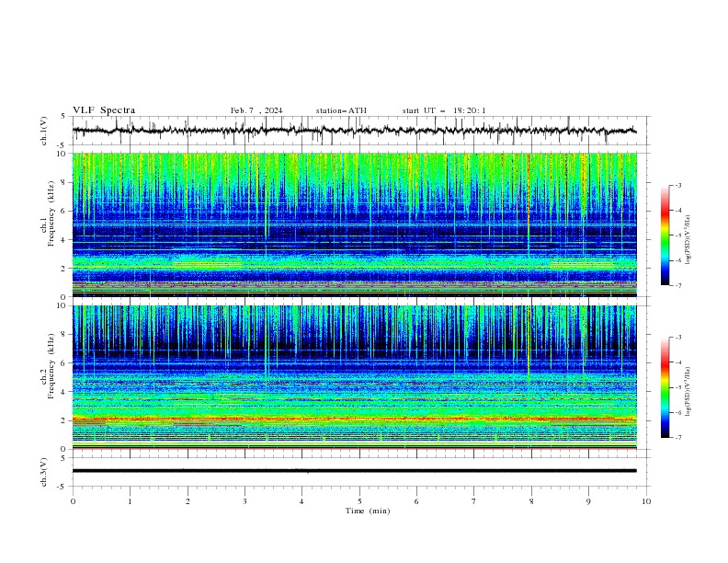Click the time axis tick label "7"
The width and height of the screenshot is (728, 563).
point(473,501)
